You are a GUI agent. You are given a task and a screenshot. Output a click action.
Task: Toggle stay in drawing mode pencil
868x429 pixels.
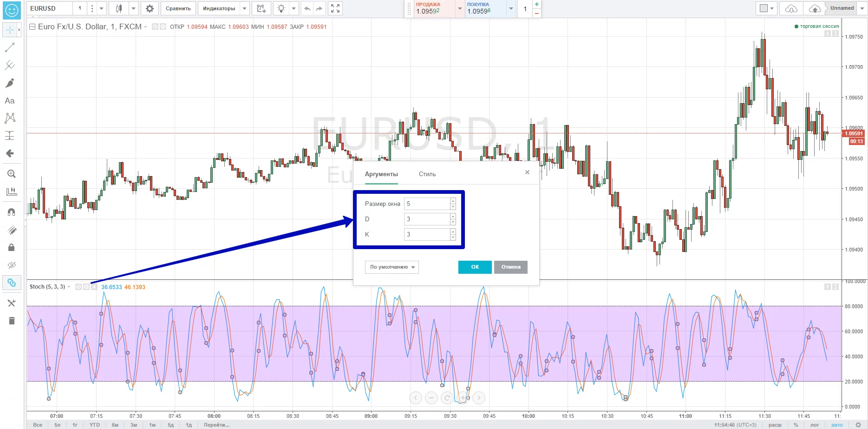[11, 230]
